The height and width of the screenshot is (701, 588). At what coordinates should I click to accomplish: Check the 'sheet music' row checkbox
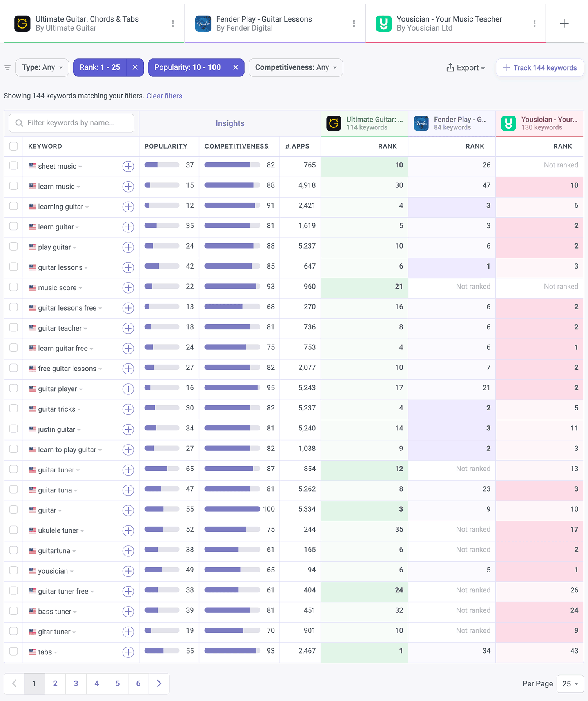point(14,165)
